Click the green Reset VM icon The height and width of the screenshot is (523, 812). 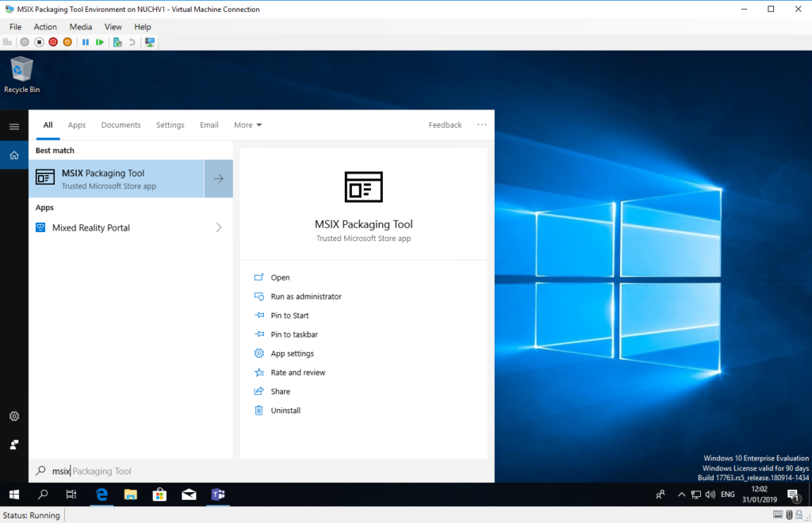click(x=100, y=42)
